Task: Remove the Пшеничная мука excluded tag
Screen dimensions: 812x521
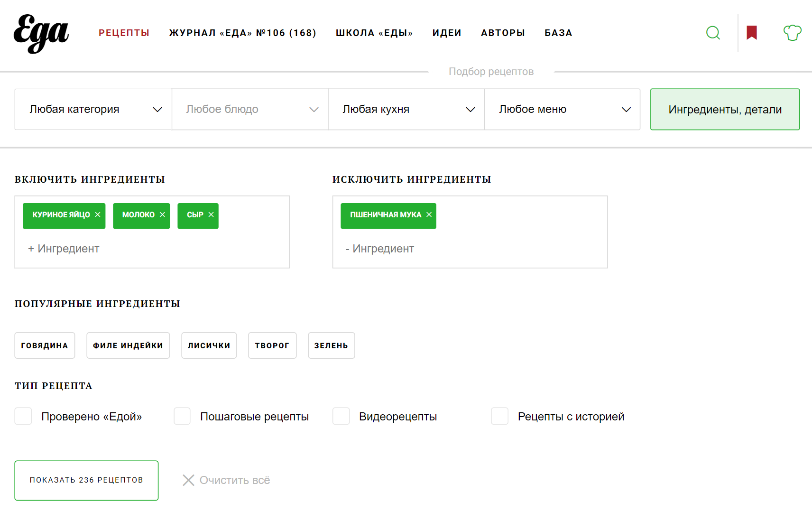Action: coord(429,214)
